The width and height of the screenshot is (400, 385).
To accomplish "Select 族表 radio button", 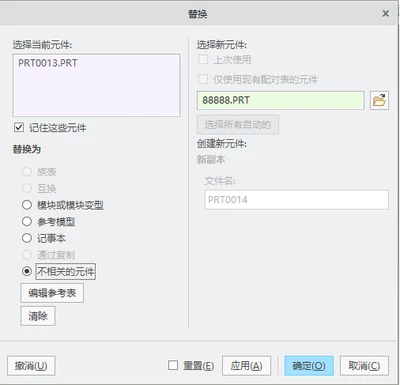I will (x=27, y=172).
